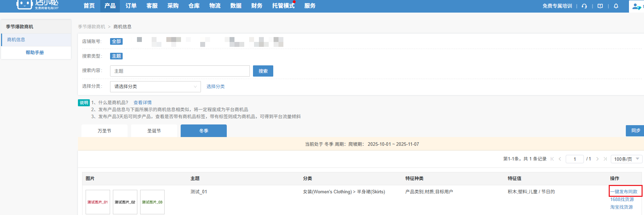This screenshot has height=215, width=644.
Task: Jump to last page pagination arrow
Action: (605, 159)
